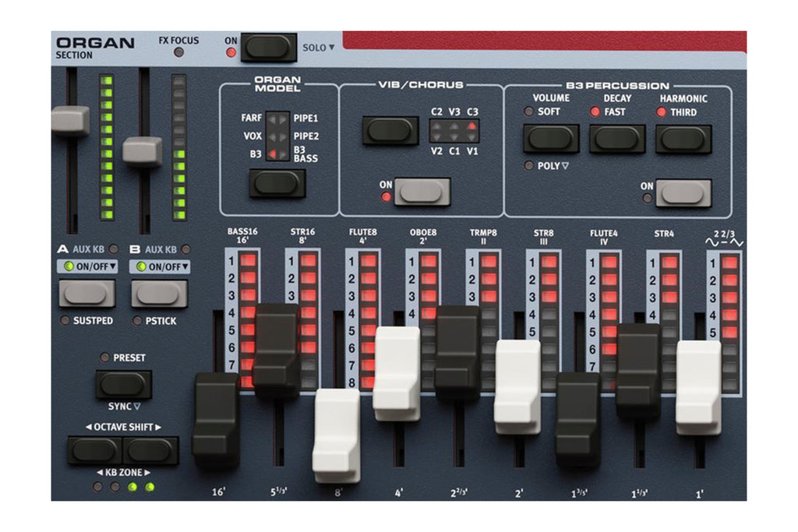Choose the C2 chorus mode LED
798x532 pixels.
coord(436,125)
